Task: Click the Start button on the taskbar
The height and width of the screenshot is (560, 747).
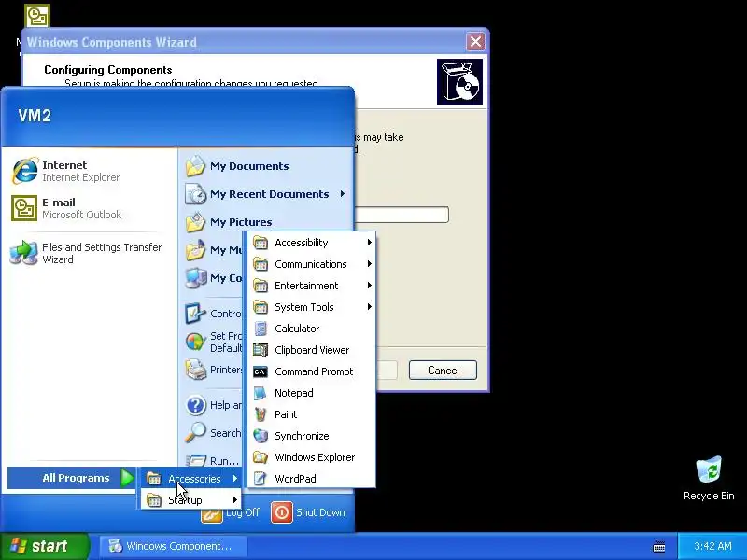Action: pyautogui.click(x=45, y=546)
